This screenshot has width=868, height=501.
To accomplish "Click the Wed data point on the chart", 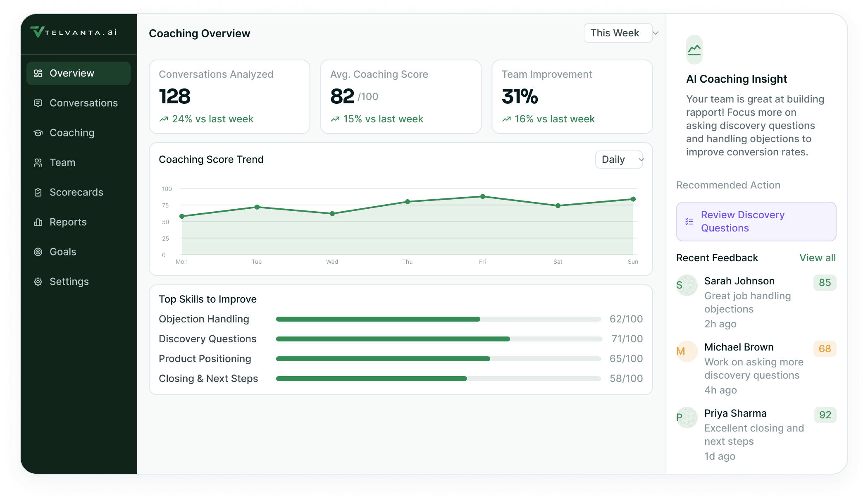I will pyautogui.click(x=332, y=214).
